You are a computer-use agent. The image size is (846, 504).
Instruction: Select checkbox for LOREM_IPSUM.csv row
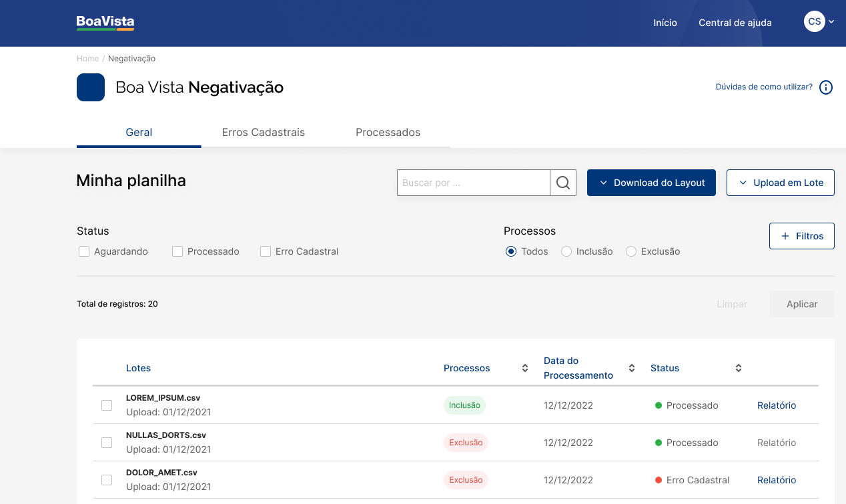(107, 405)
